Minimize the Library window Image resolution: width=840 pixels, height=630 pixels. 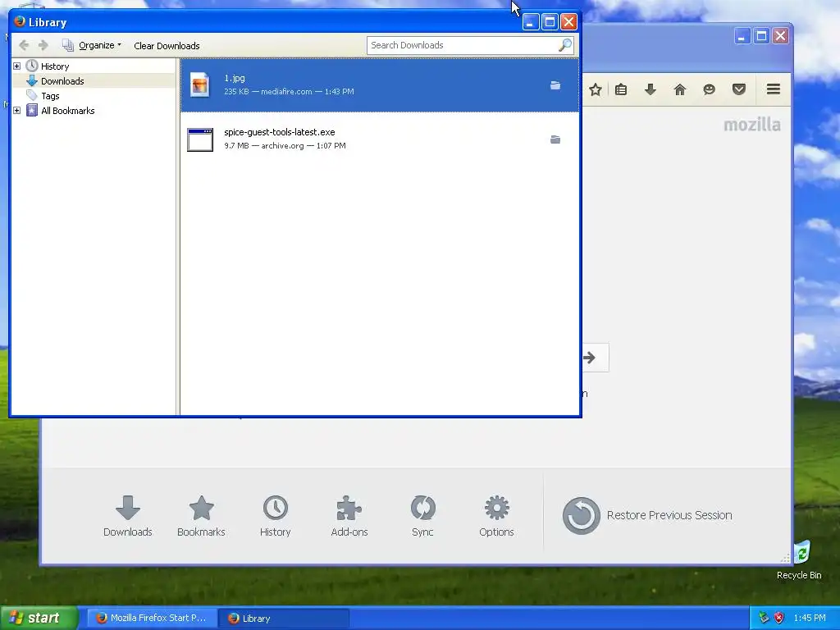click(x=531, y=22)
